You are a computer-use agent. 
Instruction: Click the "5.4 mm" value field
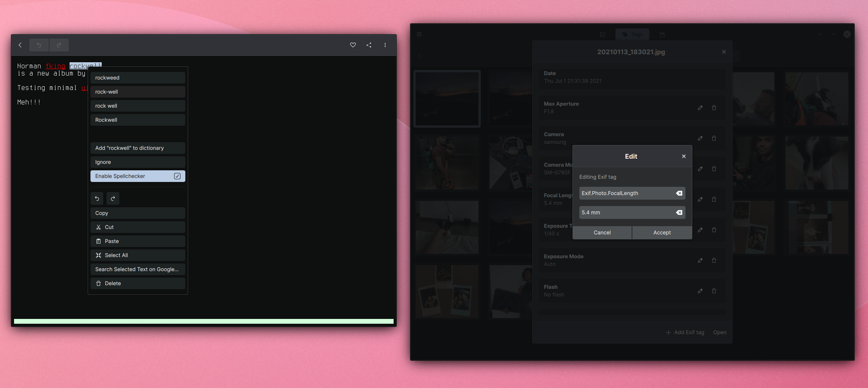coord(632,212)
